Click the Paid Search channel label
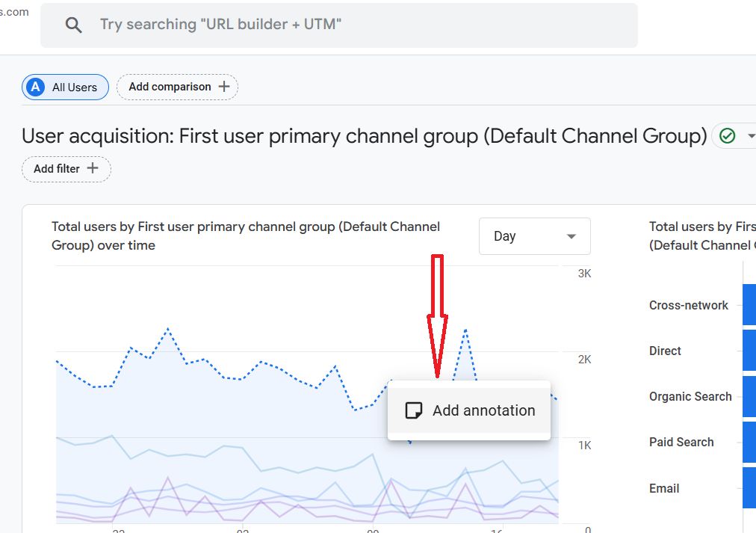Viewport: 756px width, 533px height. 681,442
